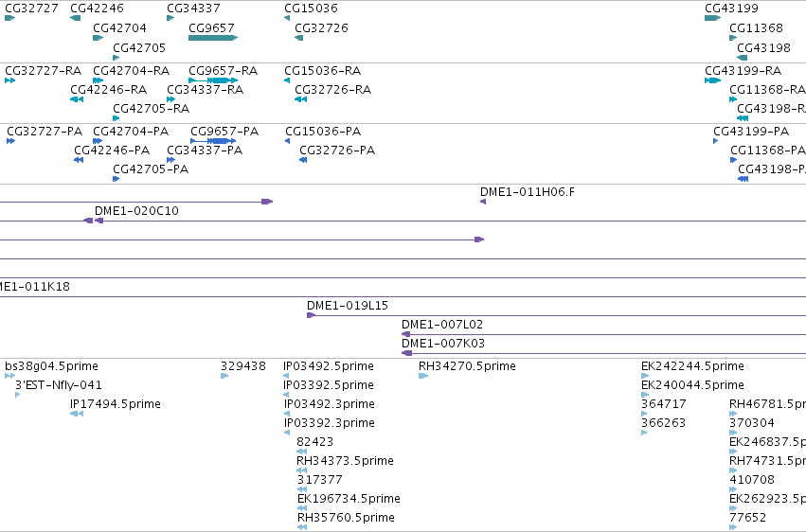Click the CG43199 gene arrow glyph

tap(713, 19)
